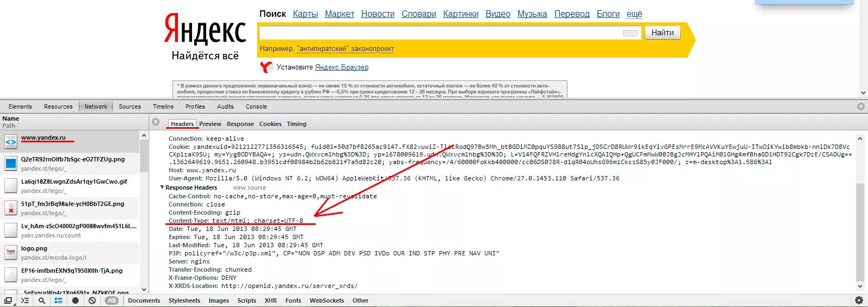Open the Перевод link
The image size is (868, 307).
click(572, 14)
